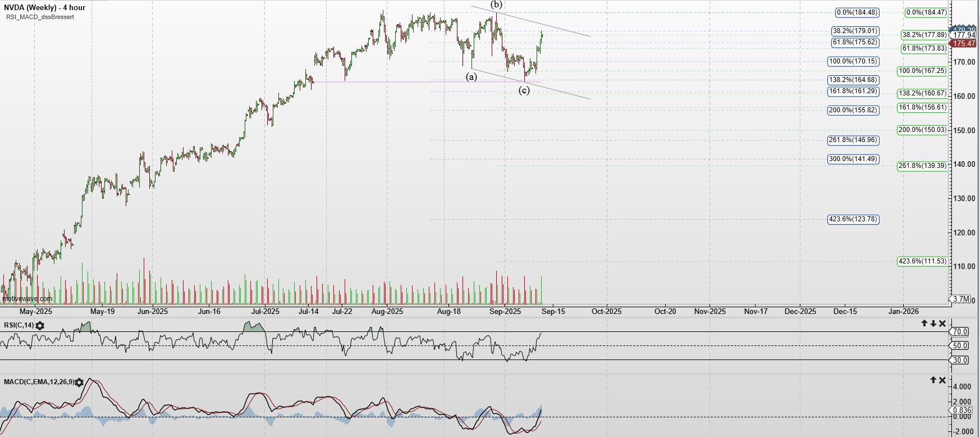This screenshot has width=980, height=437.
Task: Click Sep-15 on the time axis
Action: (x=553, y=311)
